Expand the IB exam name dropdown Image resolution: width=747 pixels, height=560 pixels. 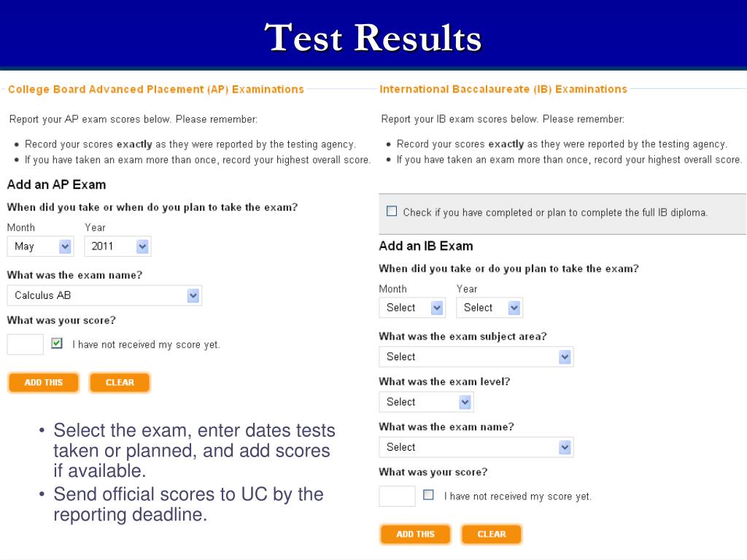point(476,447)
